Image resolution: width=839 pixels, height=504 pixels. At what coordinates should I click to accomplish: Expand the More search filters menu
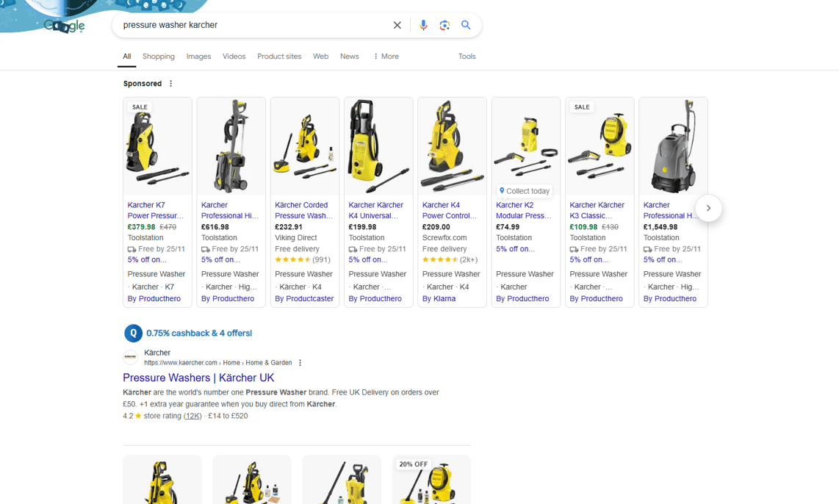(x=386, y=56)
